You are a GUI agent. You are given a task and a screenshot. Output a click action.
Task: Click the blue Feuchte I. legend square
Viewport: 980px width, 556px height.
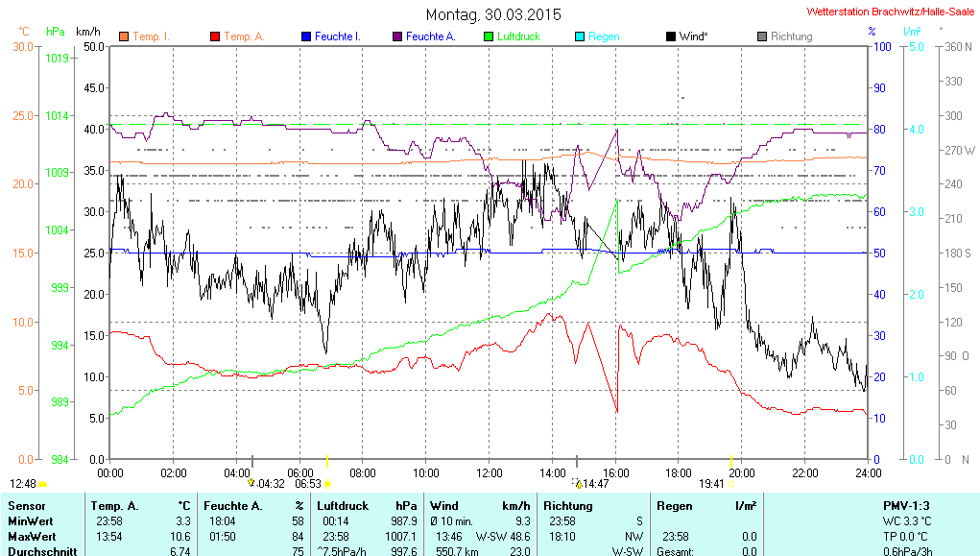[306, 36]
